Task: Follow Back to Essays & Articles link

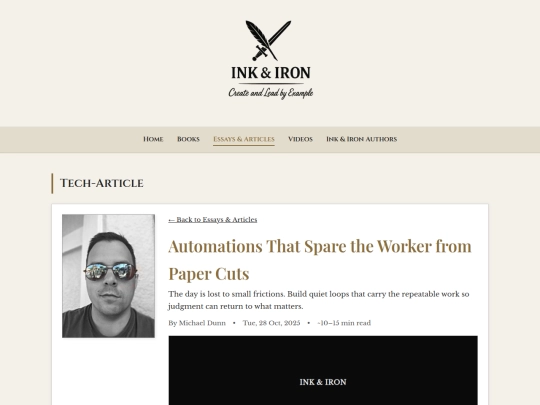Action: (x=212, y=220)
